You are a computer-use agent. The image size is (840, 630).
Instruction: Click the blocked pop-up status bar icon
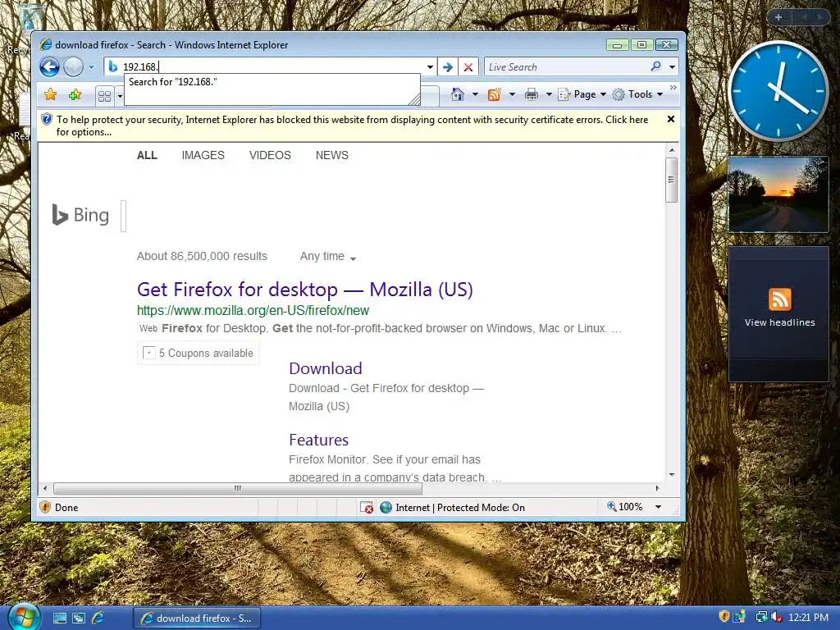[367, 507]
